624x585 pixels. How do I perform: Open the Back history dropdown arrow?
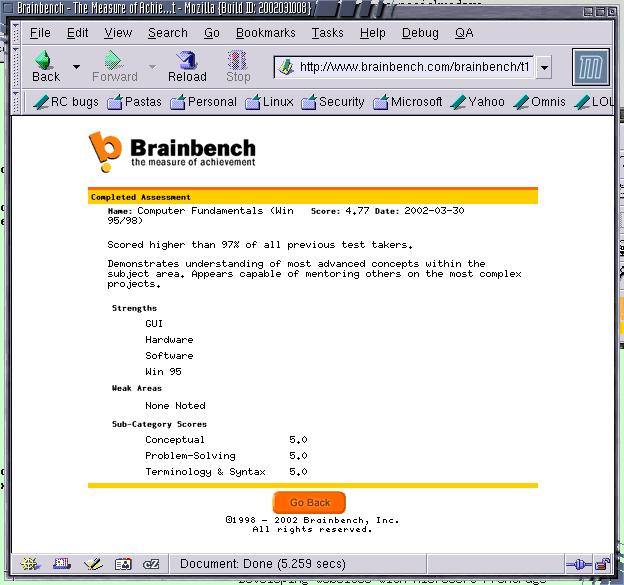pyautogui.click(x=76, y=66)
